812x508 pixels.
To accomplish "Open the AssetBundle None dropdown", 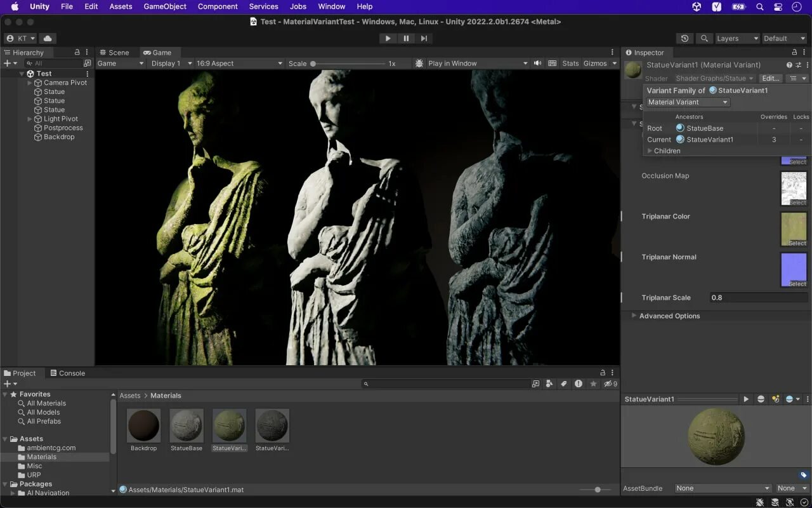I will 722,488.
